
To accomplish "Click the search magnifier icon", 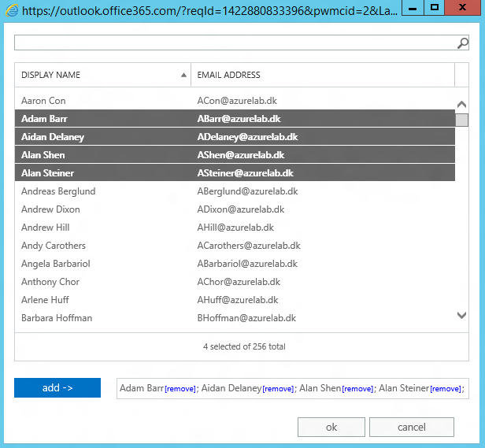I will point(463,43).
